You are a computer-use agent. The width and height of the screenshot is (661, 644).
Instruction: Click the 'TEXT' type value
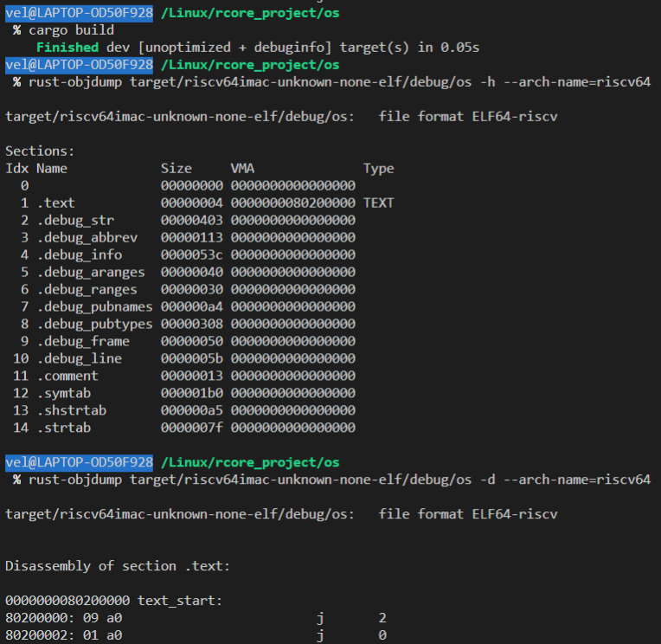[x=378, y=203]
